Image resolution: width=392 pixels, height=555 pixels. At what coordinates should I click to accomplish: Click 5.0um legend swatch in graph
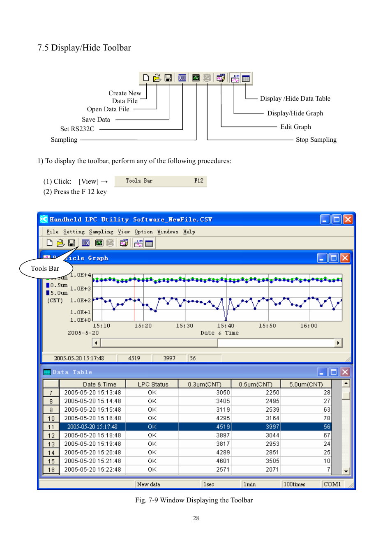(x=48, y=293)
